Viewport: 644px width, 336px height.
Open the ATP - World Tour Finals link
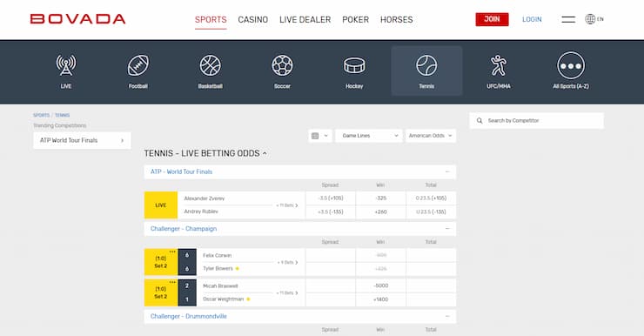point(181,171)
